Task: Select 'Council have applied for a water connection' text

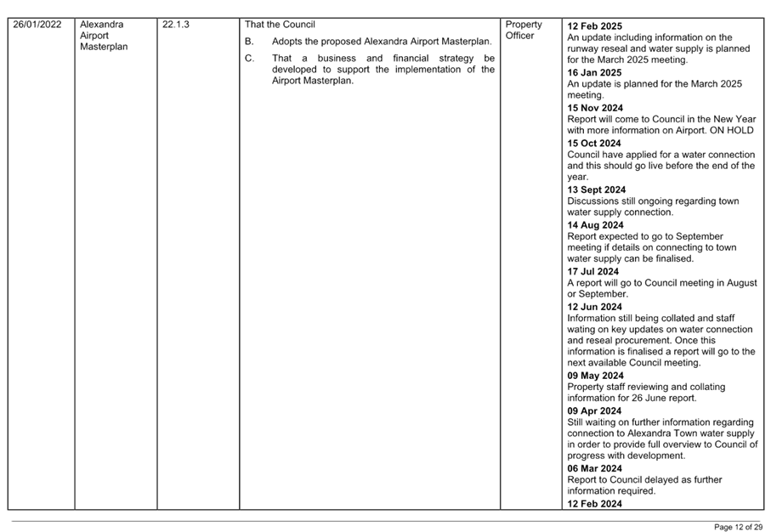Action: (x=660, y=166)
